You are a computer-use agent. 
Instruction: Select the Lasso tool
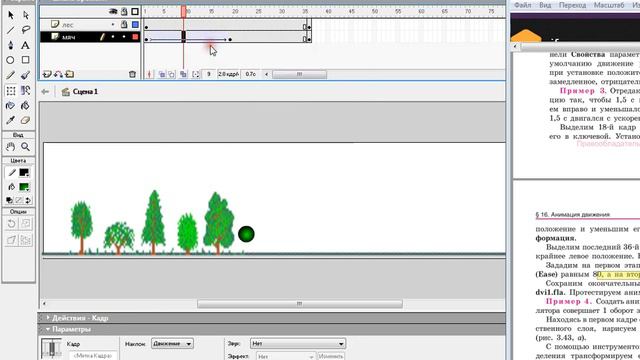[x=26, y=30]
